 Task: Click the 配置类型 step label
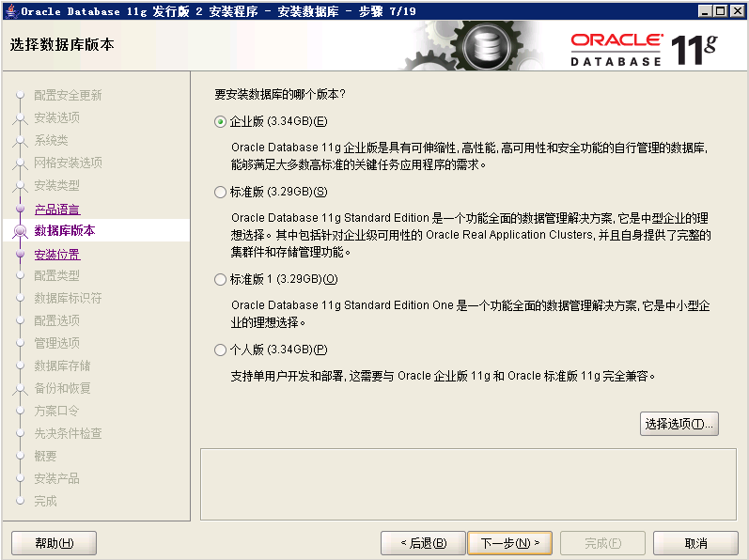click(56, 275)
